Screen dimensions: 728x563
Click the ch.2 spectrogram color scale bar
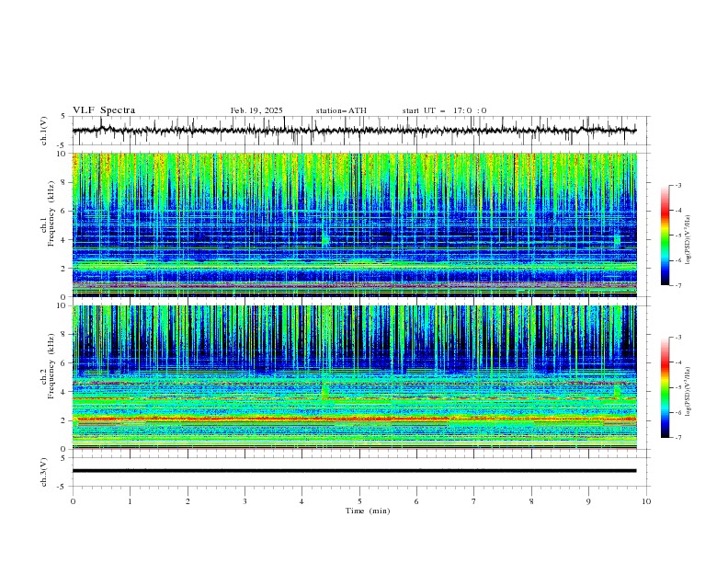tap(665, 387)
